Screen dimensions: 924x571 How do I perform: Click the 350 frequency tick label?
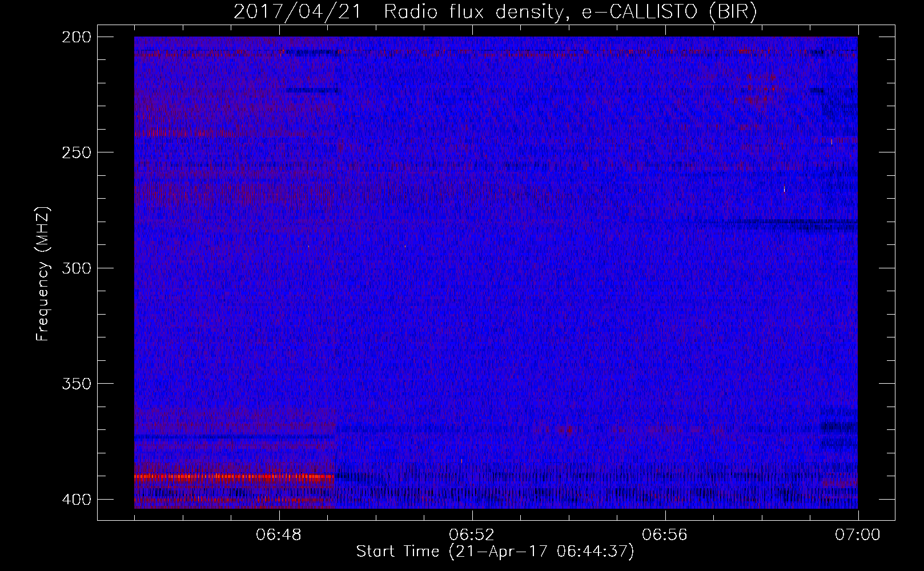(77, 384)
